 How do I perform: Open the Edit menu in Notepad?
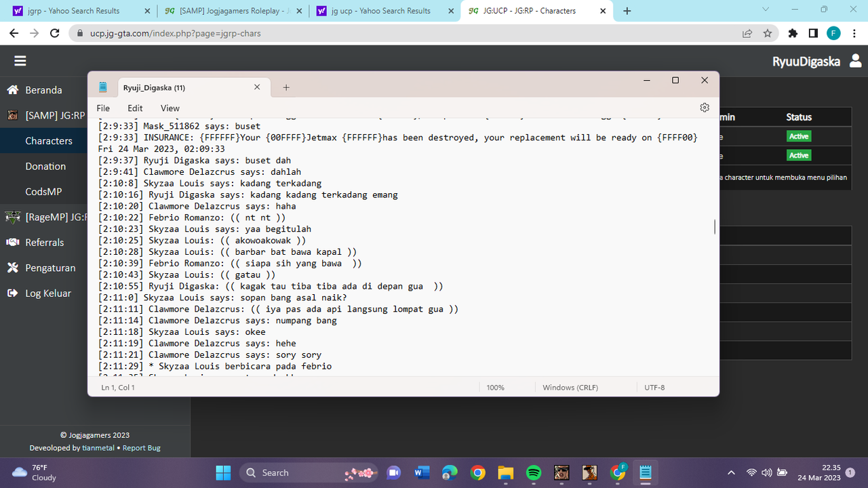click(135, 108)
